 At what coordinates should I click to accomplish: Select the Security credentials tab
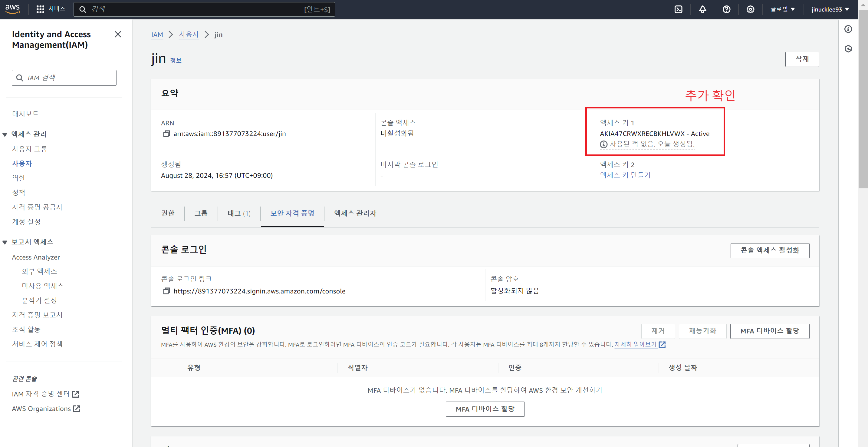tap(292, 213)
